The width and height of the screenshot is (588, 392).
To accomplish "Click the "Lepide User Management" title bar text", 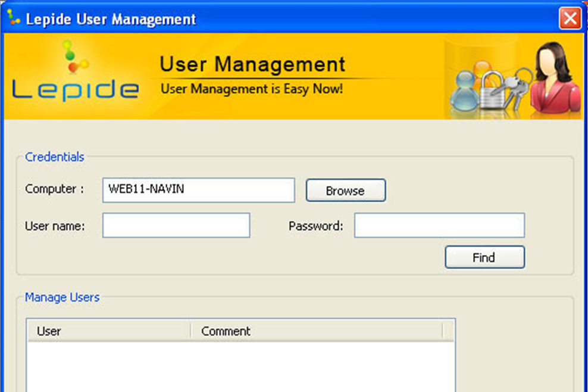I will click(x=111, y=19).
